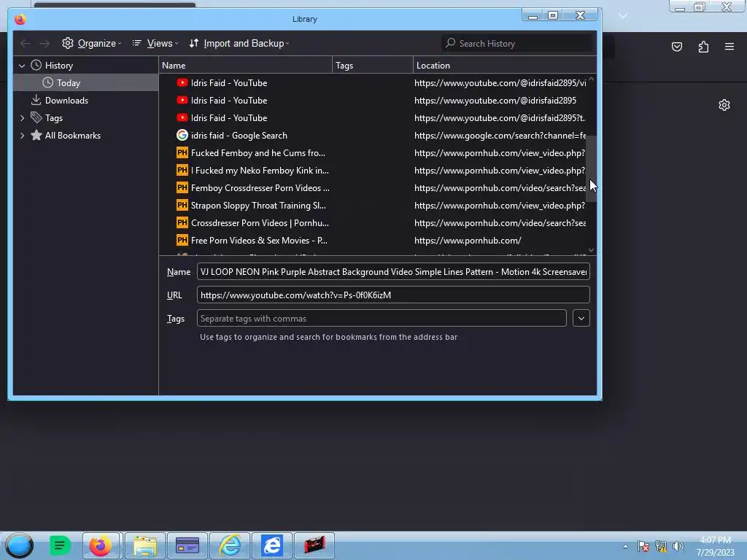
Task: Open the Firefox hamburger application menu
Action: pos(729,47)
